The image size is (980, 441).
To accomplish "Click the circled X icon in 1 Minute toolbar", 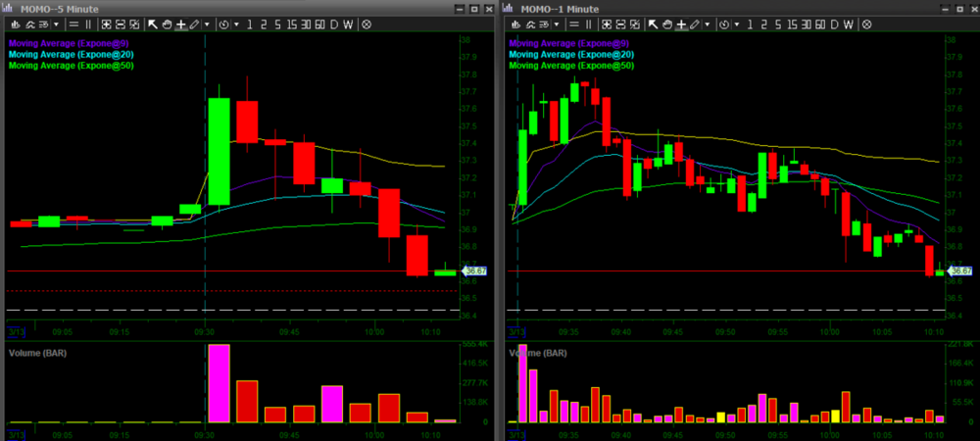I will coord(865,24).
